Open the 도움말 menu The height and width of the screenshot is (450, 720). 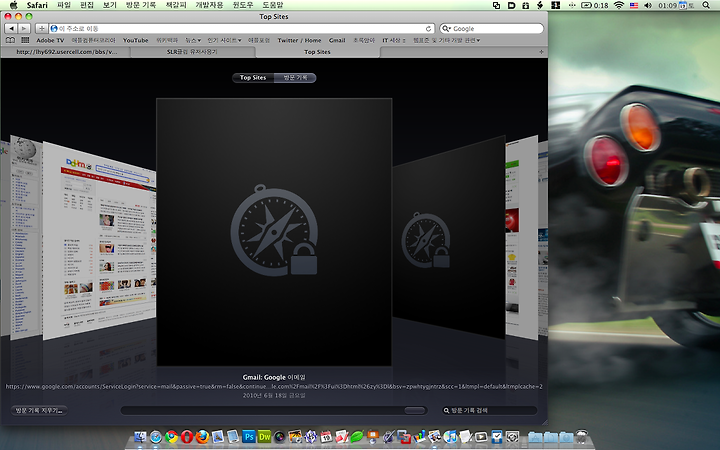(x=273, y=5)
